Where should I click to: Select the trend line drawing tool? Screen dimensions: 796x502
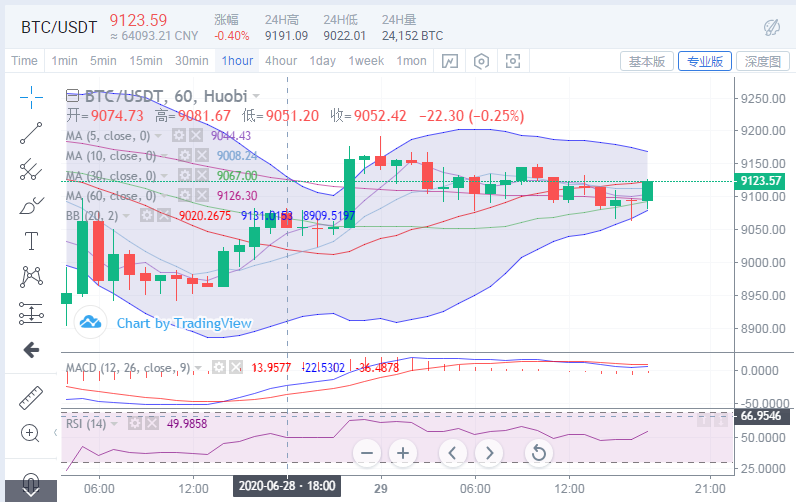point(31,132)
